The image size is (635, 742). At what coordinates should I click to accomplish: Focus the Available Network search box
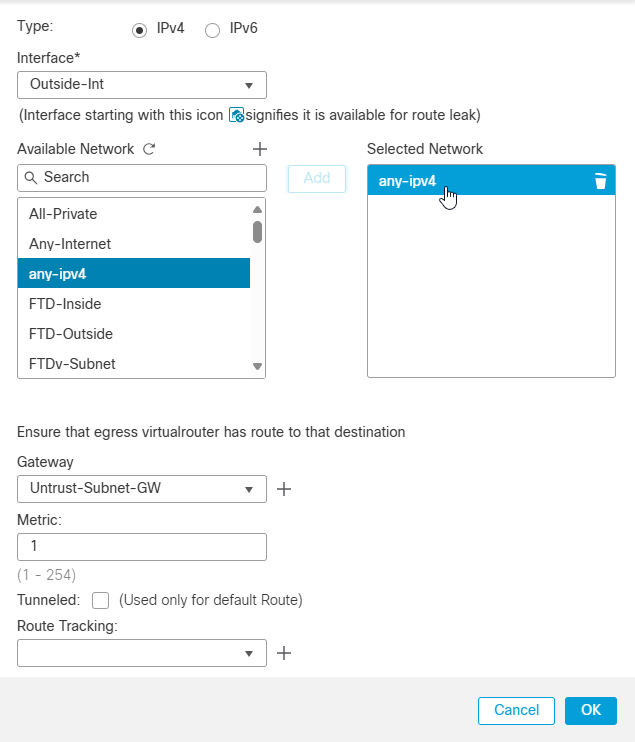[150, 178]
